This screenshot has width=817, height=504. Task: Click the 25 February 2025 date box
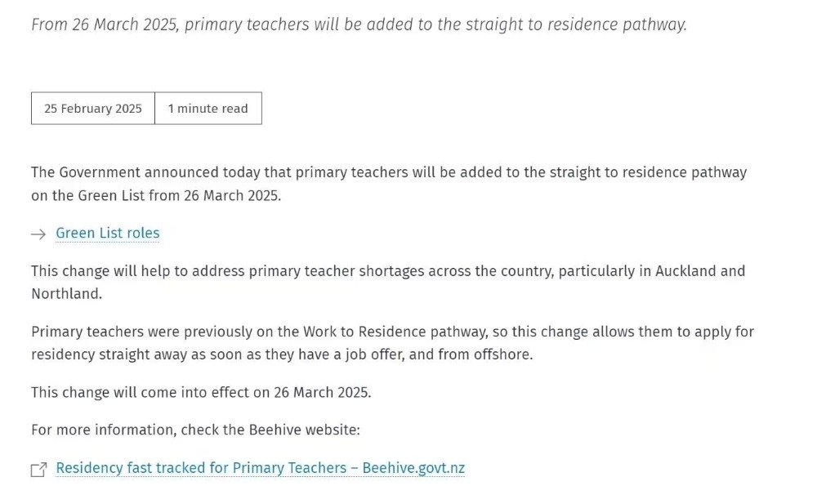[93, 109]
